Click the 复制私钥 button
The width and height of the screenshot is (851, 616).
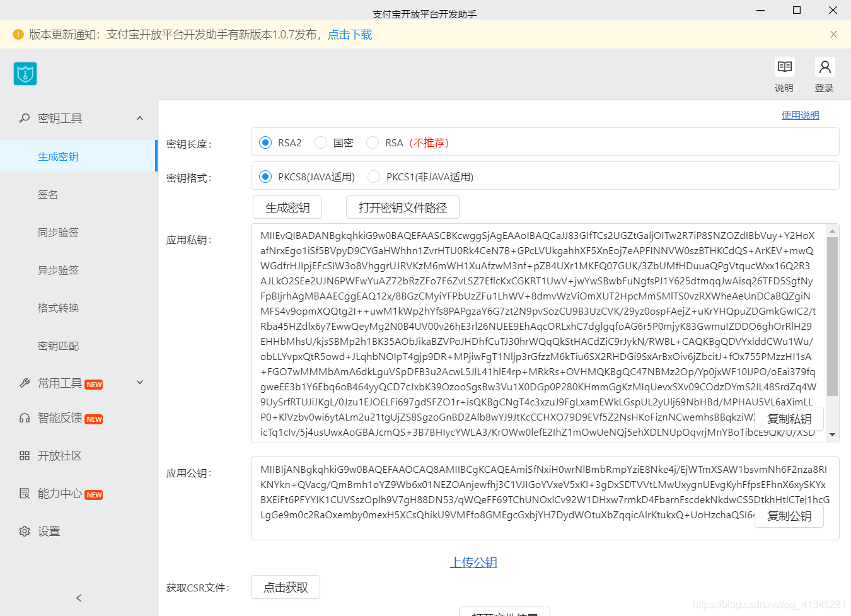[x=789, y=419]
